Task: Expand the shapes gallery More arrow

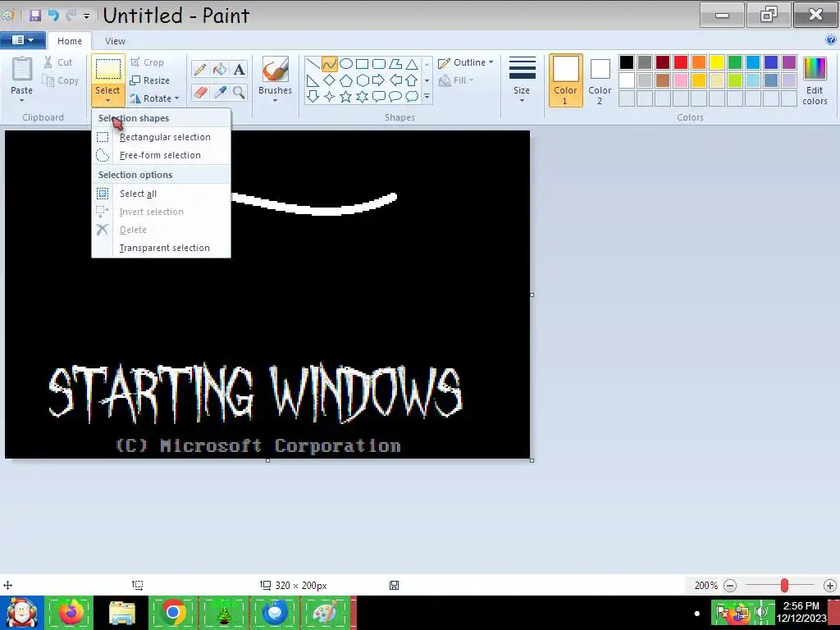Action: (x=427, y=97)
